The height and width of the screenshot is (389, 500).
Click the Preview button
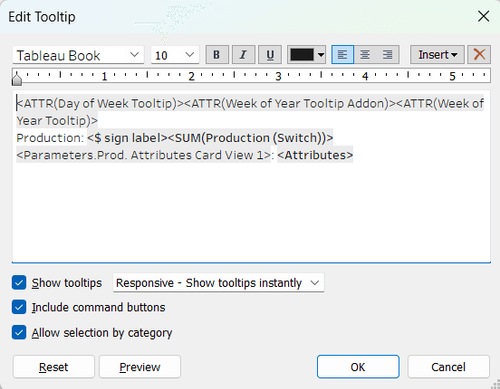[x=140, y=367]
